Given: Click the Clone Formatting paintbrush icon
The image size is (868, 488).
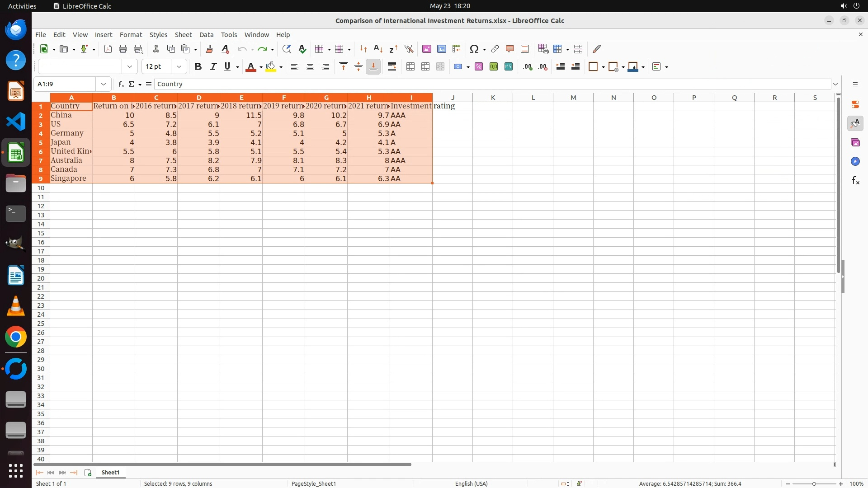Looking at the screenshot, I should 209,49.
